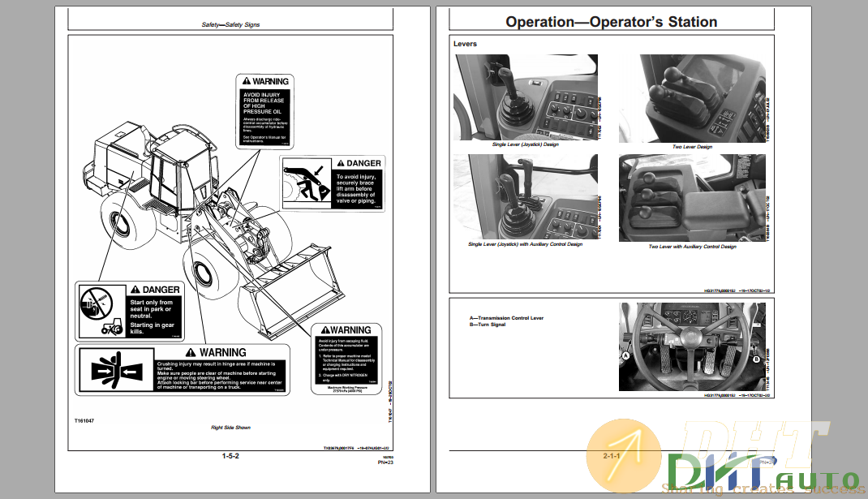Click callout marker A on the steering wheel photo
Image resolution: width=868 pixels, height=499 pixels.
626,355
